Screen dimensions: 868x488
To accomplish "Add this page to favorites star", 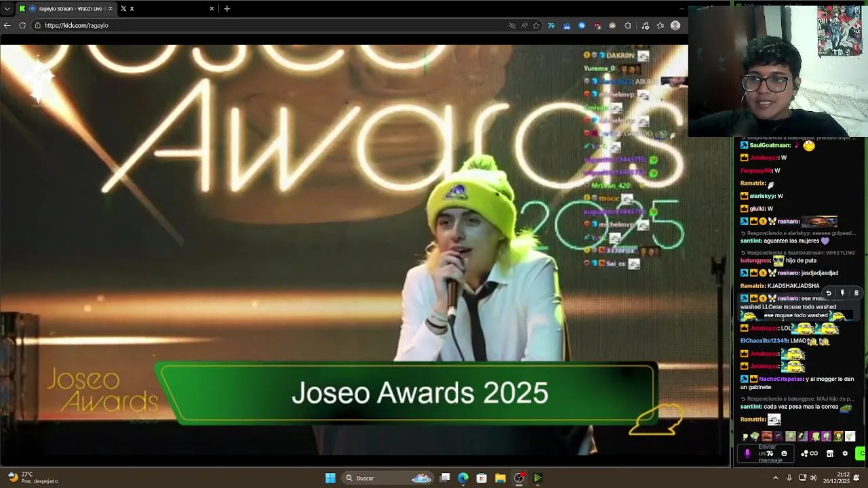I will 536,26.
